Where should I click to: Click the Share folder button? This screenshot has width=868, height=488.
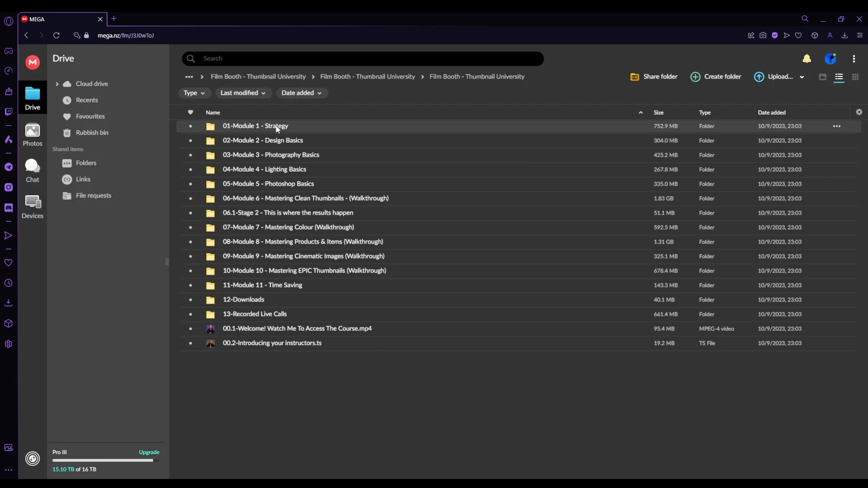pyautogui.click(x=654, y=77)
